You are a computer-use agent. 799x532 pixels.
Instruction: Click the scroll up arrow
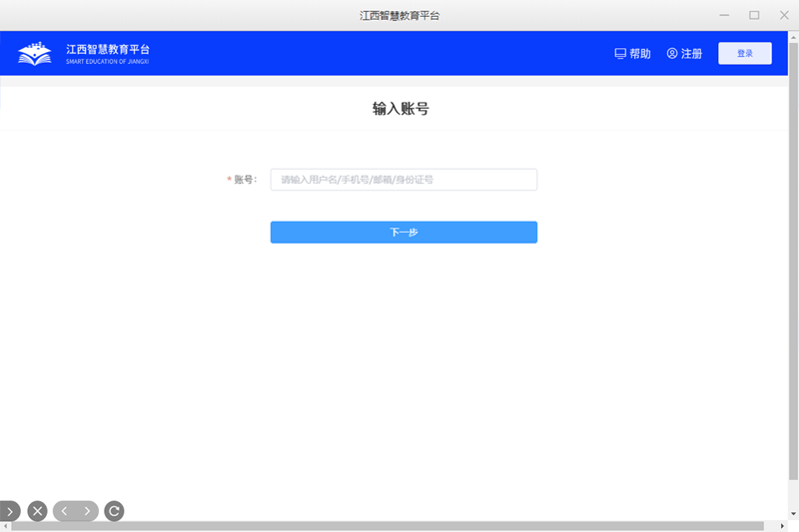coord(793,37)
